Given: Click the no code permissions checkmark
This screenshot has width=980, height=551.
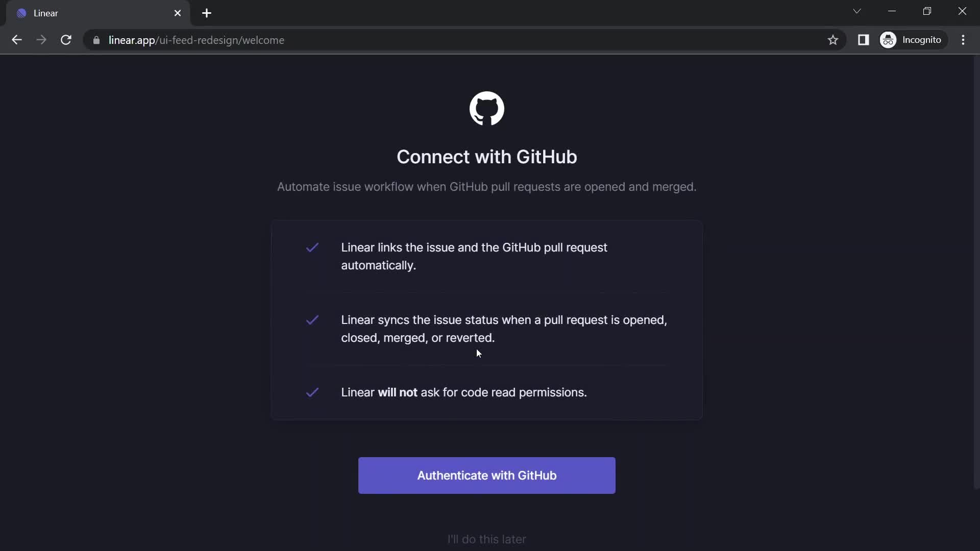Looking at the screenshot, I should [x=312, y=391].
